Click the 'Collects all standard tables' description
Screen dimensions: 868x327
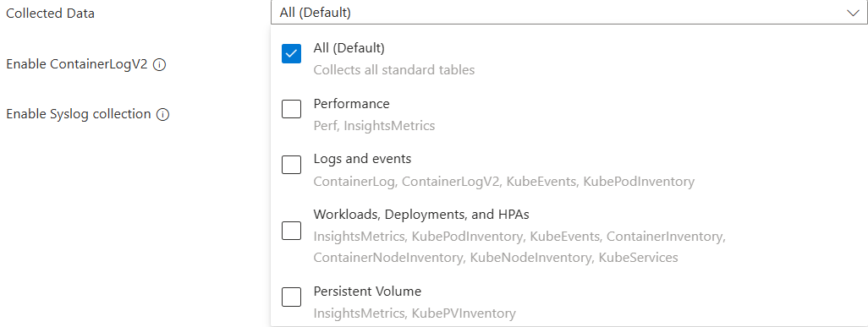(x=394, y=70)
